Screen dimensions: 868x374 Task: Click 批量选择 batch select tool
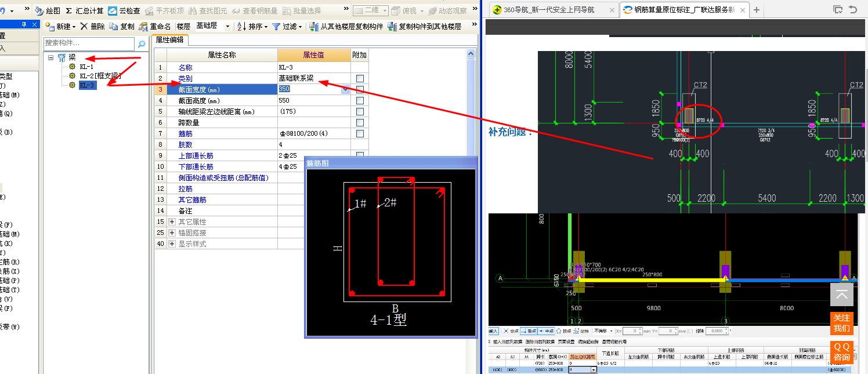pos(301,10)
